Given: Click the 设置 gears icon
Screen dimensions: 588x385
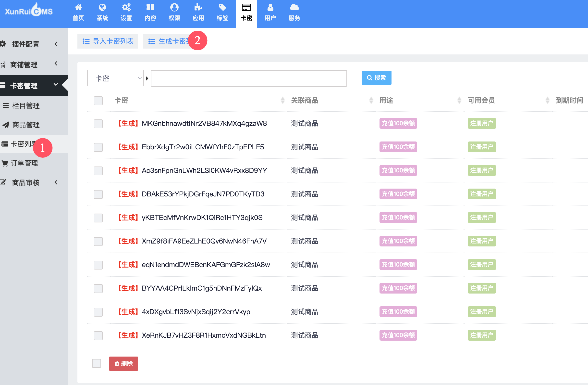Looking at the screenshot, I should click(126, 7).
